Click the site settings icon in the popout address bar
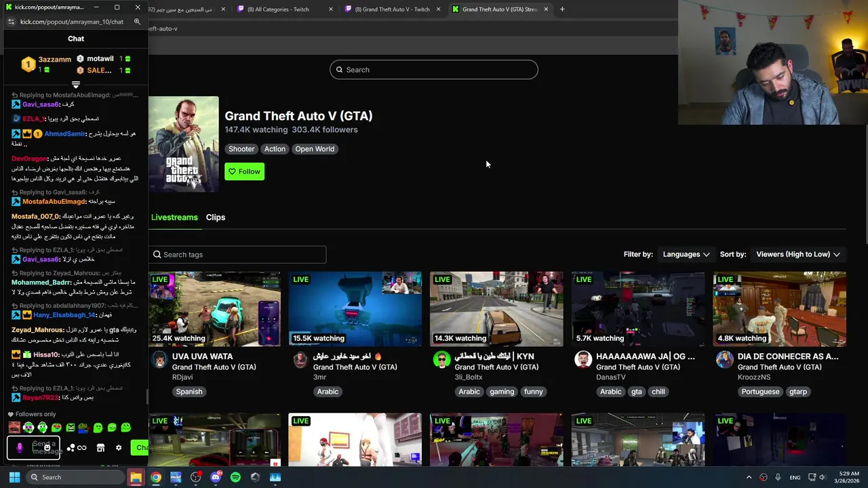868x488 pixels. tap(11, 22)
